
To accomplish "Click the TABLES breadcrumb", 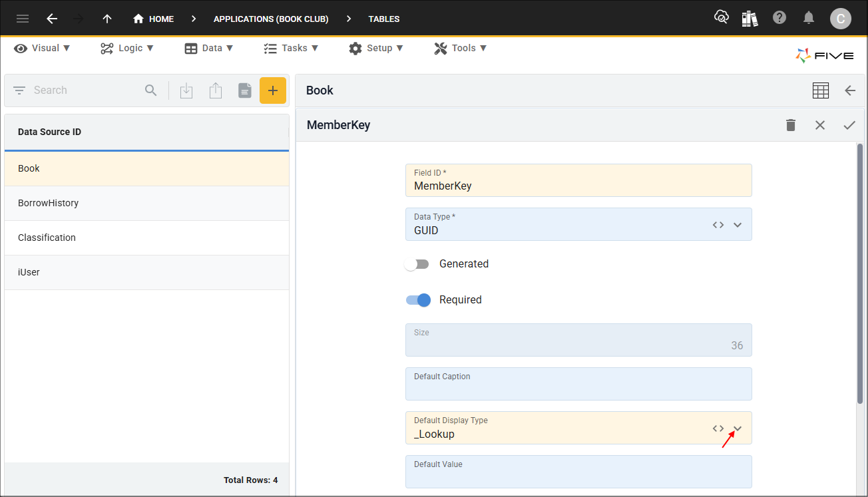I will click(384, 19).
